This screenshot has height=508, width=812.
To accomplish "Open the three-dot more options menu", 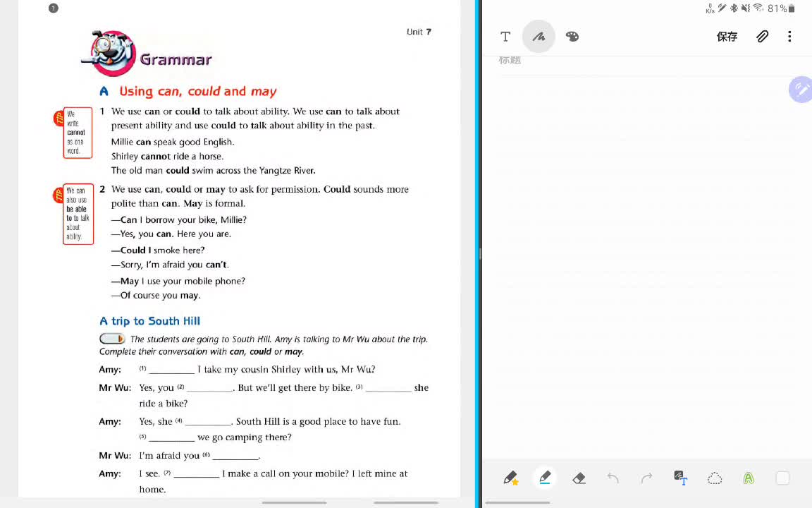I will (x=789, y=36).
